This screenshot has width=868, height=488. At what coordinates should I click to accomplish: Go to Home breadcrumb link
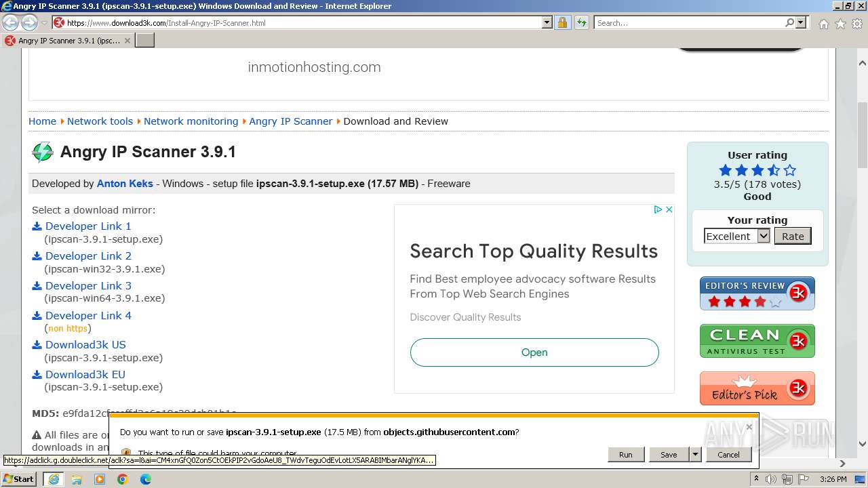tap(42, 121)
